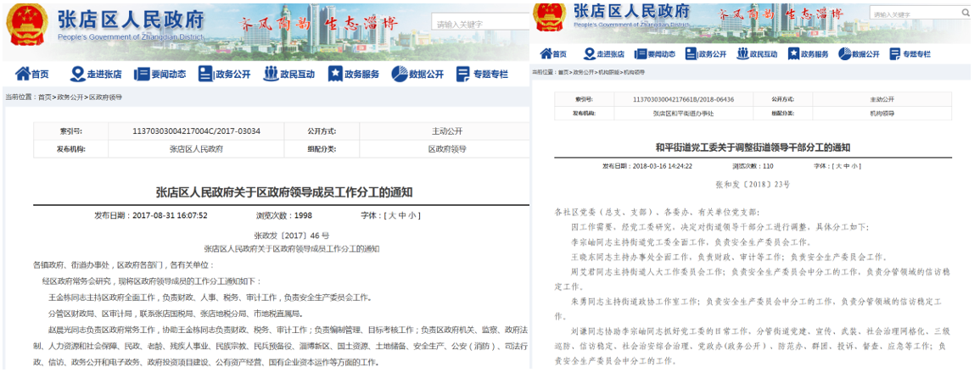Click the search magnifier icon on right page
This screenshot has height=378, width=980.
coord(964,14)
